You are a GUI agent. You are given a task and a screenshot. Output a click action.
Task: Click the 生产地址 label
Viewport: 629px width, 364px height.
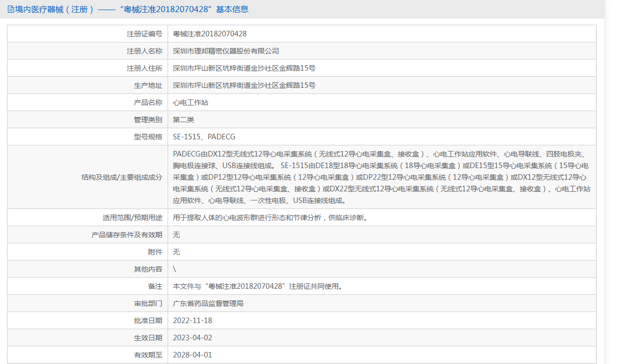148,85
